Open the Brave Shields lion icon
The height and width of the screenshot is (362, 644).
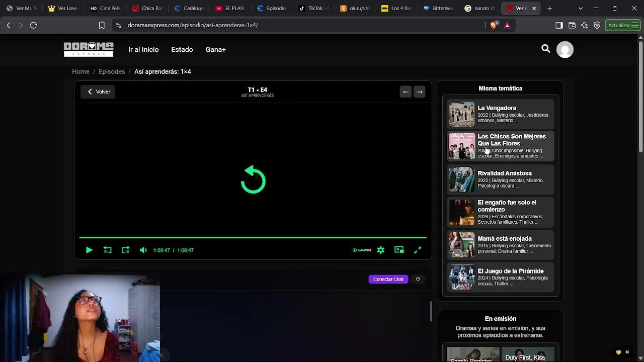click(x=494, y=25)
